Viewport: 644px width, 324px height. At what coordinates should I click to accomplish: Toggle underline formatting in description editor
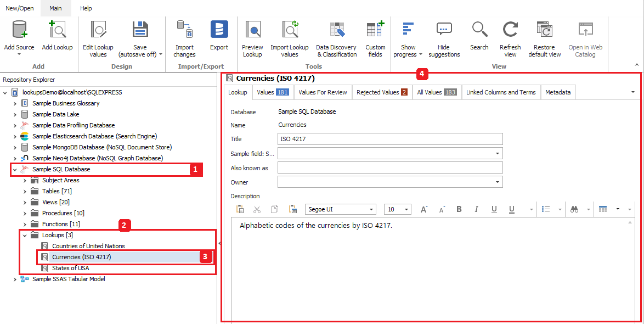(x=494, y=209)
